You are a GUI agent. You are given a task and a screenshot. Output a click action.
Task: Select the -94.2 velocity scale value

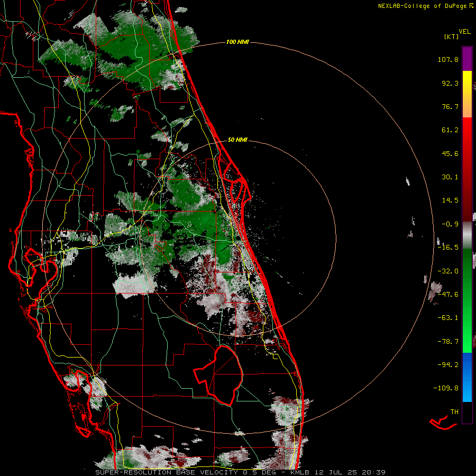pos(448,364)
